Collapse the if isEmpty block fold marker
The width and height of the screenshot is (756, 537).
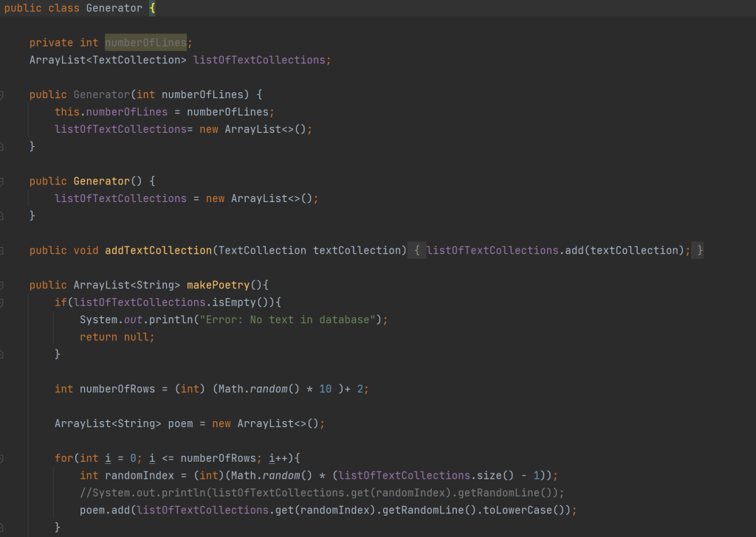(x=1, y=302)
